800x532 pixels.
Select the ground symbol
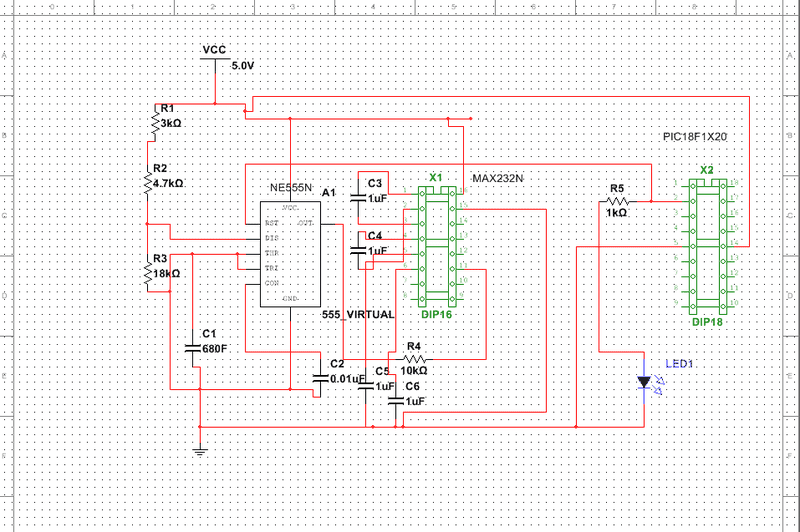click(x=200, y=451)
